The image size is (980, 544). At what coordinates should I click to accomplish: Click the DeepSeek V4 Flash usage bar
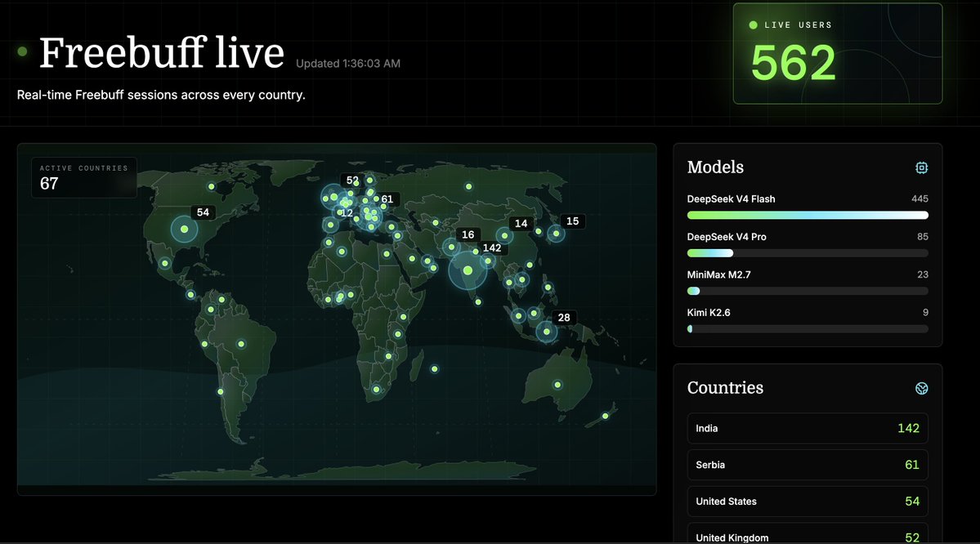(808, 216)
